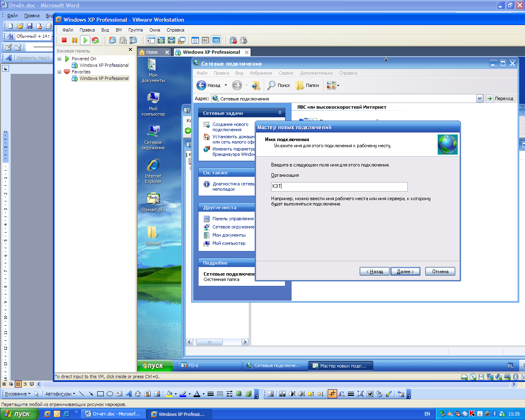Click the Insert WordArt icon in Word
Image resolution: width=525 pixels, height=420 pixels.
(x=128, y=394)
